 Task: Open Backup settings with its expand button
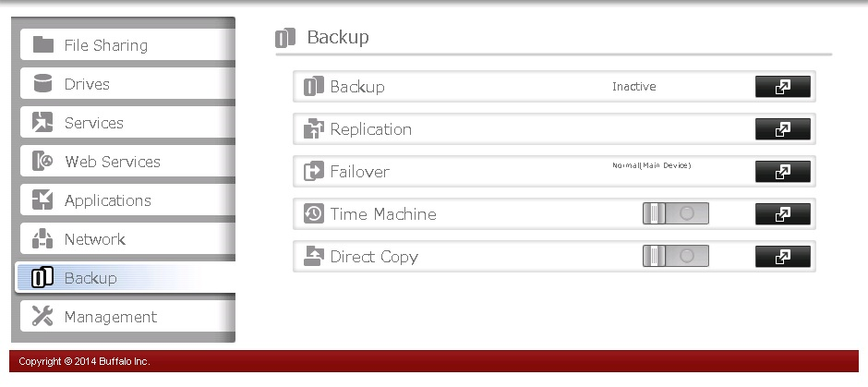782,87
